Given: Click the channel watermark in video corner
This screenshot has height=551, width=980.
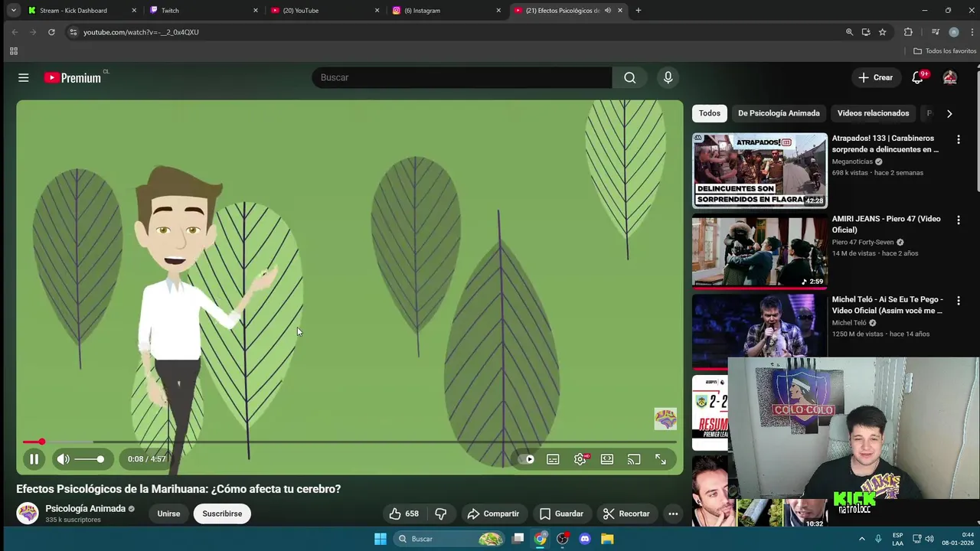Looking at the screenshot, I should (665, 419).
